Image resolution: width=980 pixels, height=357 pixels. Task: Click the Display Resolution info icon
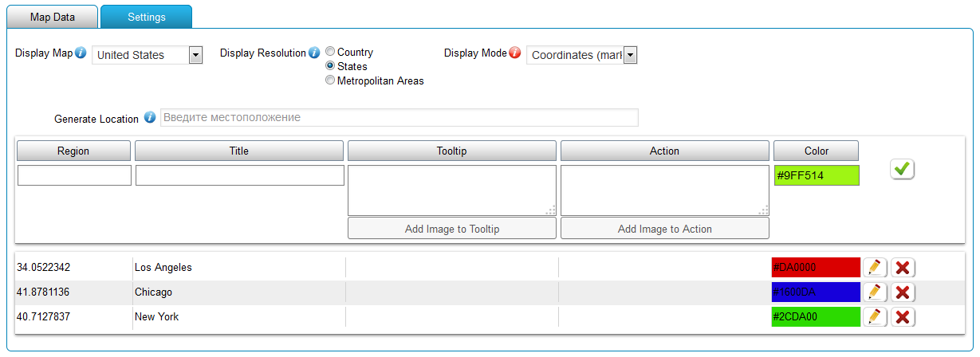click(314, 53)
